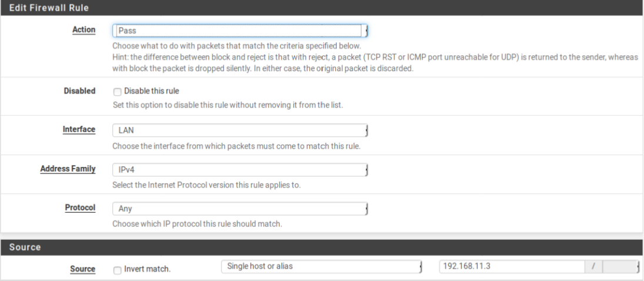
Task: Expand the Address Family dropdown showing IPv4
Action: (x=239, y=169)
